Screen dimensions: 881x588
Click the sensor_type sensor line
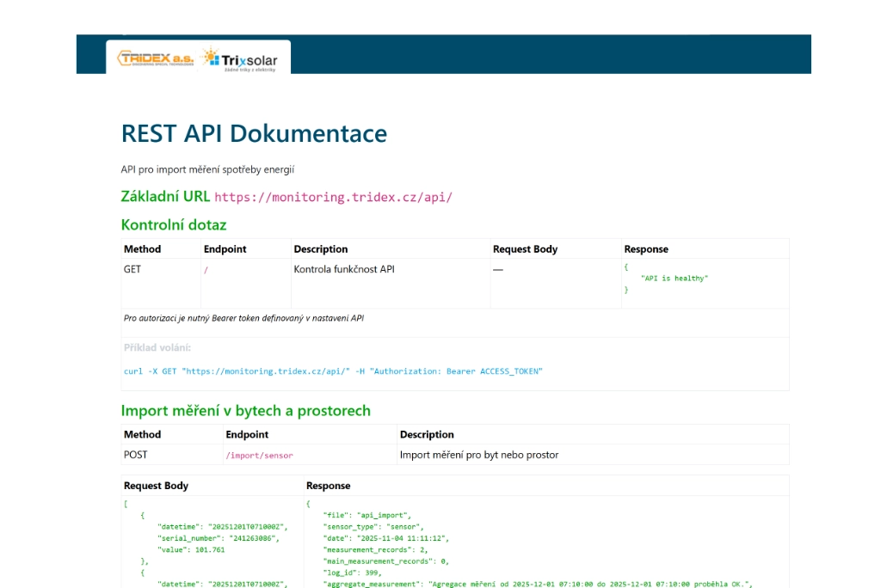click(x=373, y=527)
